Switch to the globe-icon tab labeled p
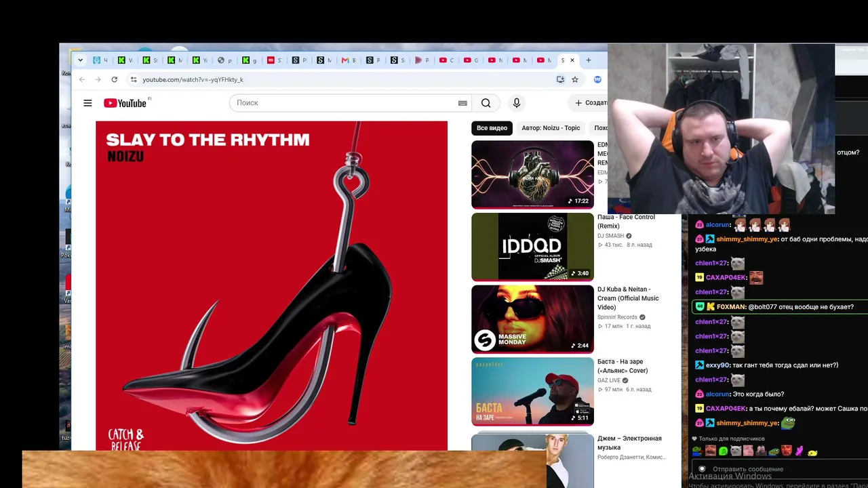The image size is (868, 488). click(224, 60)
